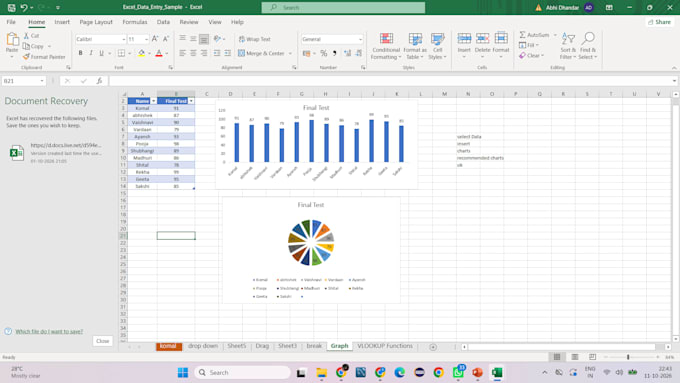Switch to the Data tab
The width and height of the screenshot is (680, 383).
coord(163,22)
